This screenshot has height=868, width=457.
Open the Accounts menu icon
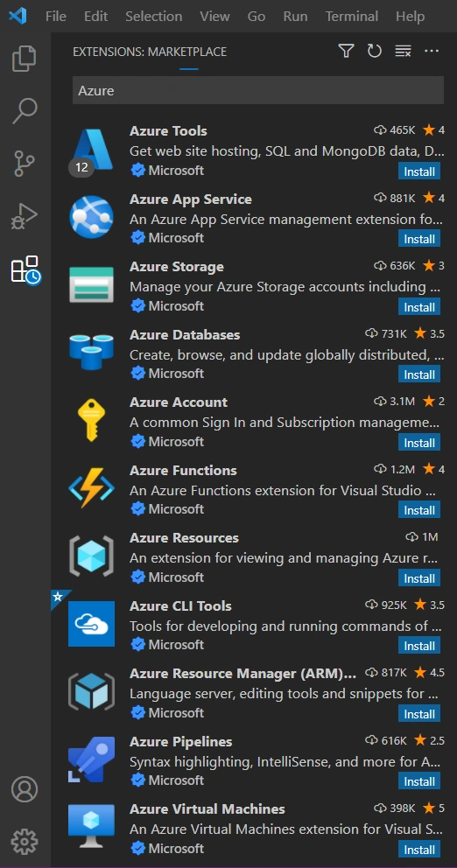[25, 789]
